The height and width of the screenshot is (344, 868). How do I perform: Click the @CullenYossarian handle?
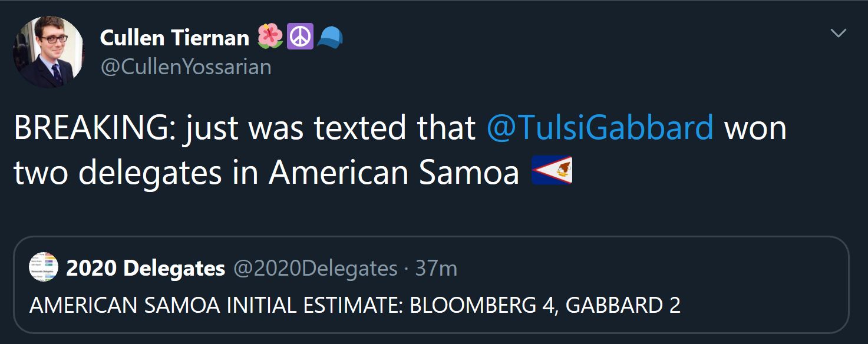click(x=187, y=67)
